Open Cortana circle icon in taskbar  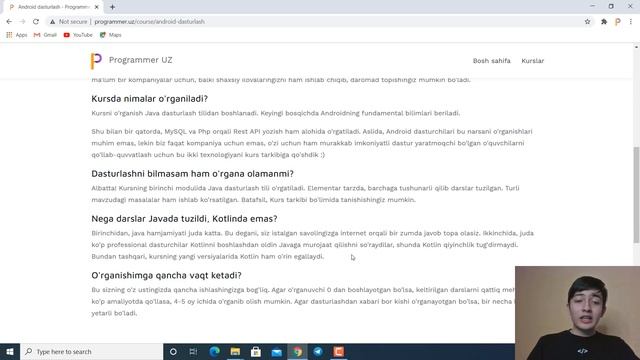(x=173, y=351)
